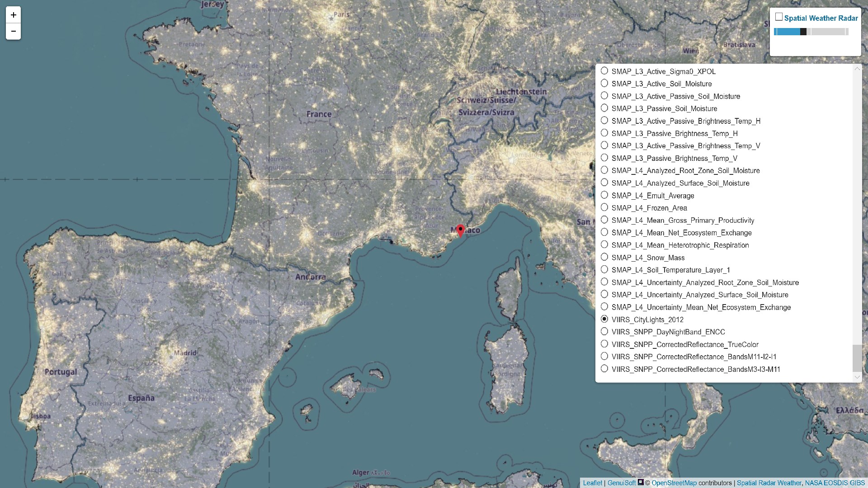Click the zoom out minus button

pos(13,31)
